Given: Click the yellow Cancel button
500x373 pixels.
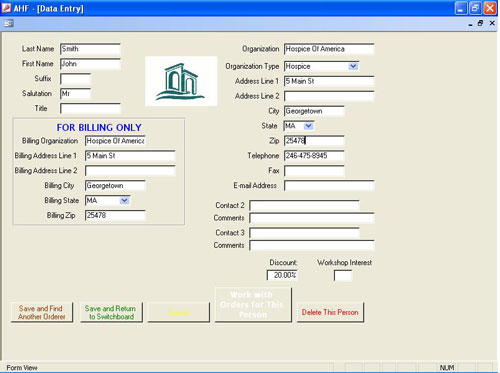Looking at the screenshot, I should pyautogui.click(x=179, y=312).
